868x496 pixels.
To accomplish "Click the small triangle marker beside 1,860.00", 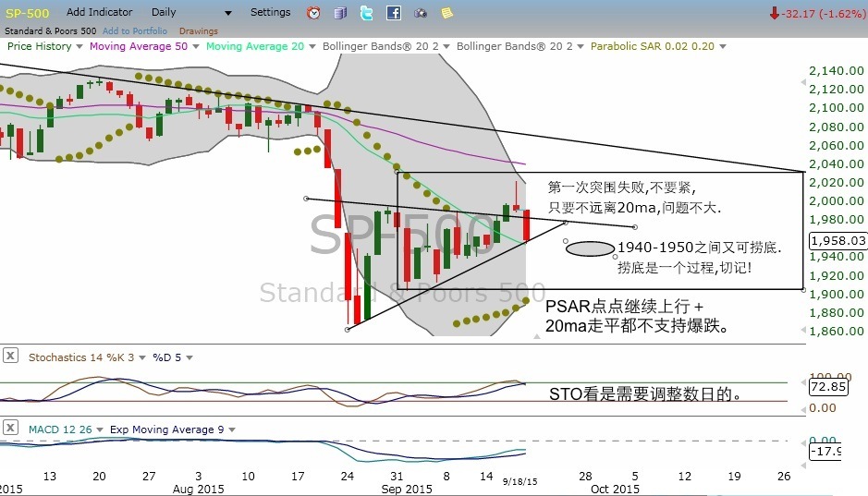I will 803,330.
